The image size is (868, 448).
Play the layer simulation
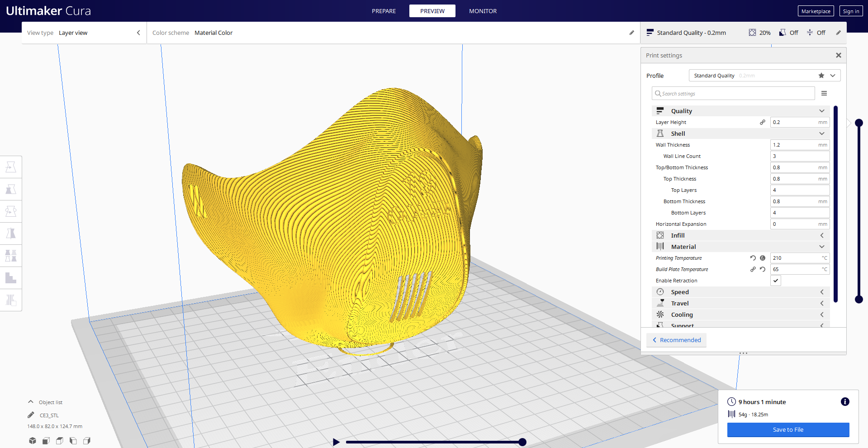tap(336, 442)
